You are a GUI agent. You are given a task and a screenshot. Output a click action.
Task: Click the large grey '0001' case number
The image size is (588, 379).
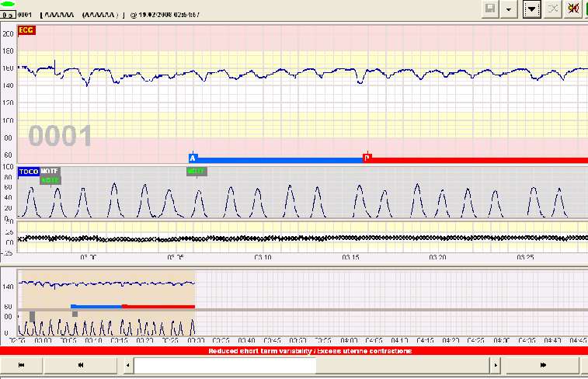click(60, 136)
